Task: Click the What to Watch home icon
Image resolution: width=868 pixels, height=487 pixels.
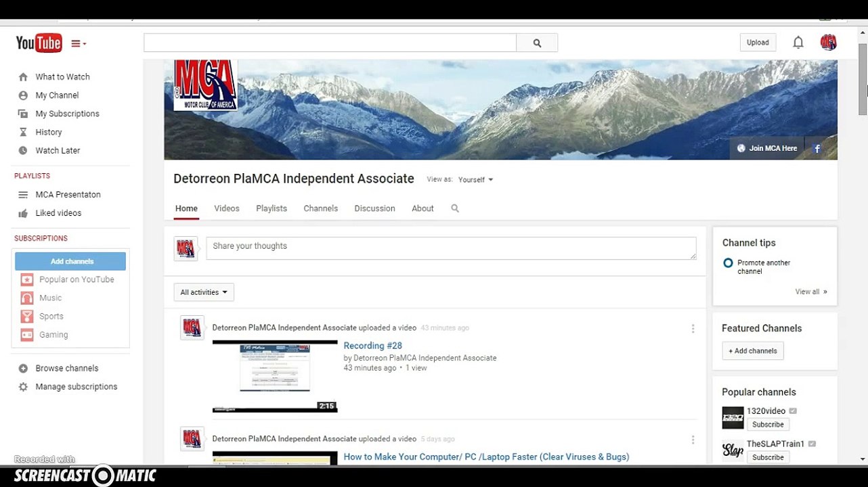Action: coord(23,77)
